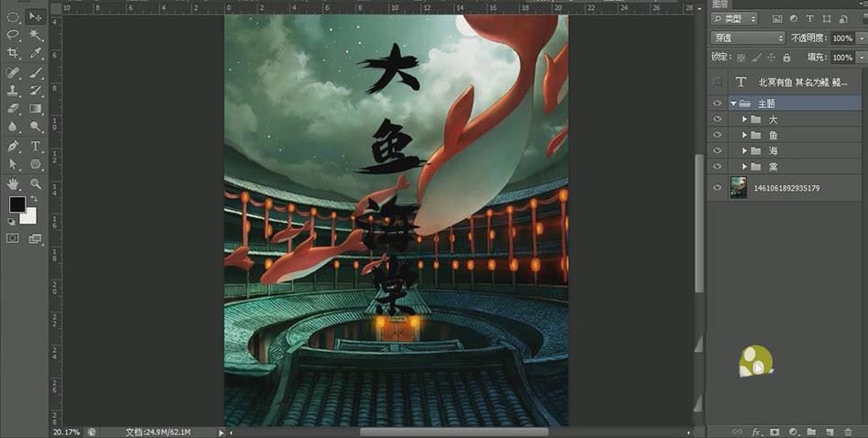This screenshot has width=868, height=438.
Task: Toggle lock all
Action: coord(787,57)
